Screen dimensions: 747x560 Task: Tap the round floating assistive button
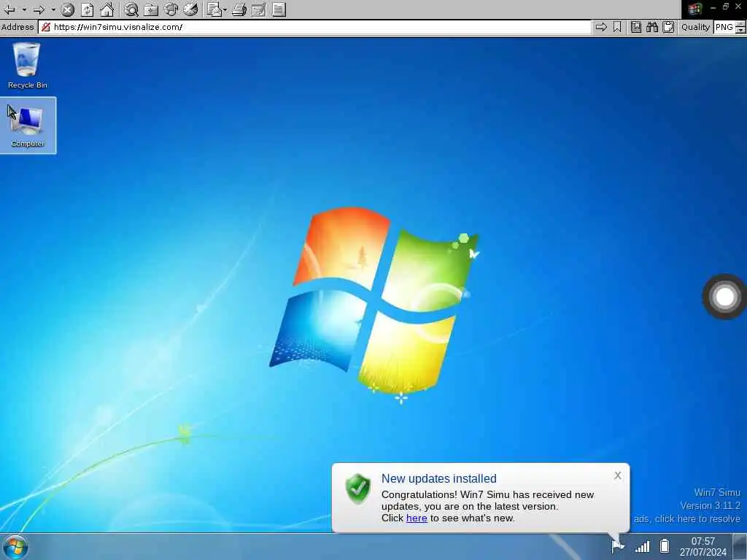(724, 297)
